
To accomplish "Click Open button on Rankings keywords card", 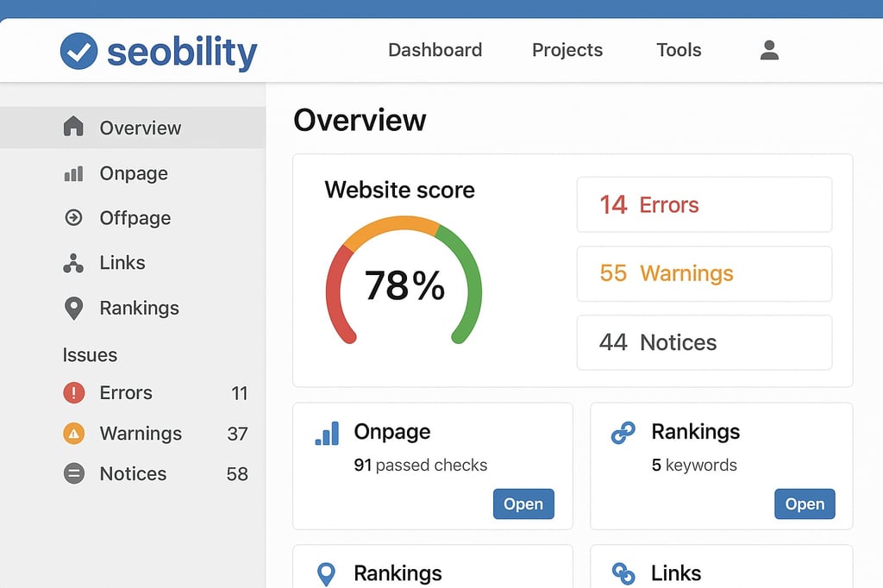I will point(805,504).
